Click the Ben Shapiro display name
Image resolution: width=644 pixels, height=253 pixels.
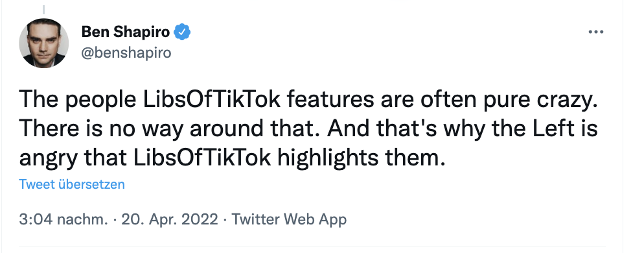[x=126, y=32]
